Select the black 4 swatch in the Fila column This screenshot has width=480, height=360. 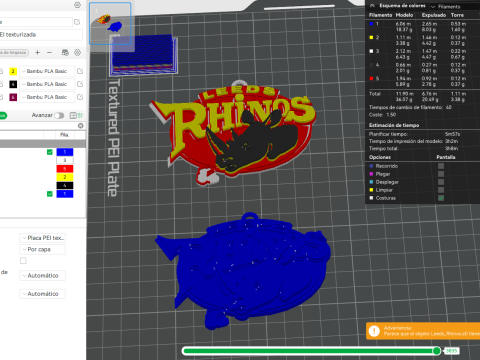tap(65, 185)
